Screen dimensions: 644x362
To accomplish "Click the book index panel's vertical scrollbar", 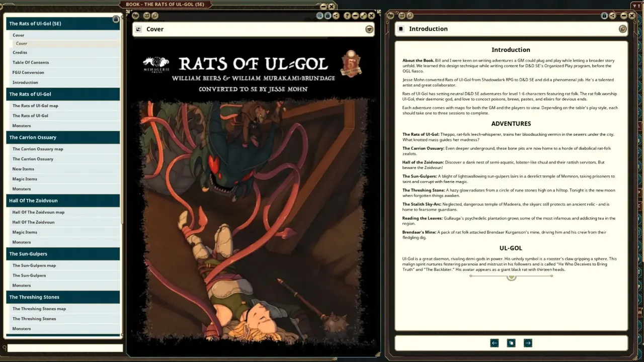I will pyautogui.click(x=122, y=121).
